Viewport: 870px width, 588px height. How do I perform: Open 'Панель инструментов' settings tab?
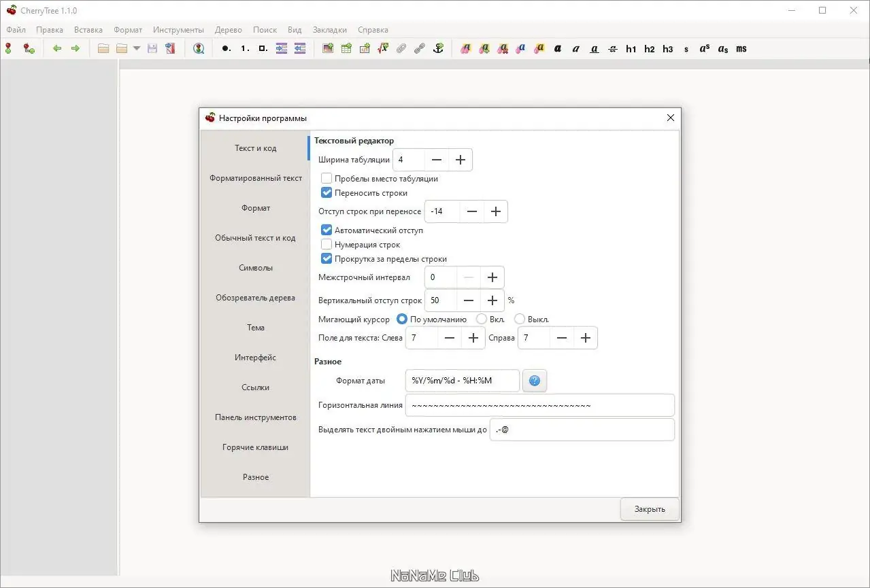click(256, 417)
